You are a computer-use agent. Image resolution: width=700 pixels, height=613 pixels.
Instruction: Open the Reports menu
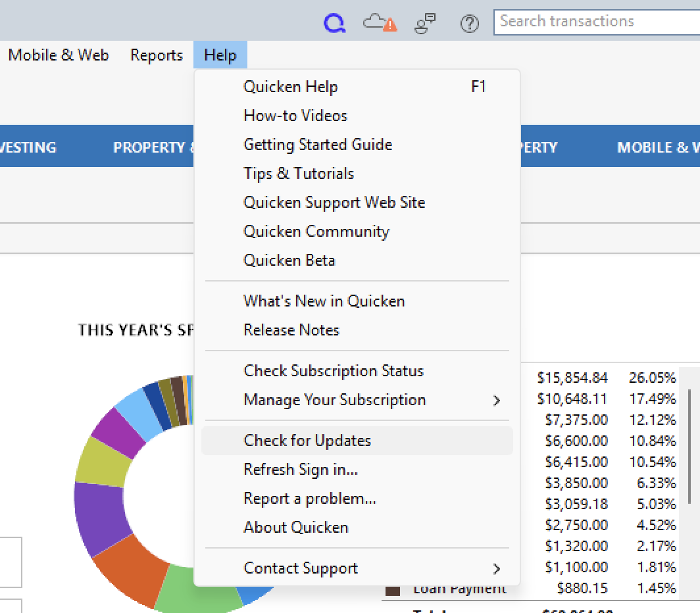156,55
